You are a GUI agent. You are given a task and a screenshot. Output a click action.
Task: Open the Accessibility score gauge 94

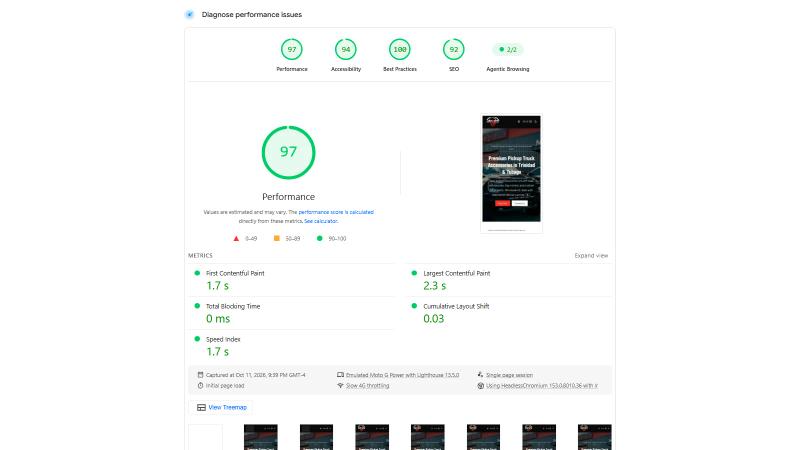point(346,49)
